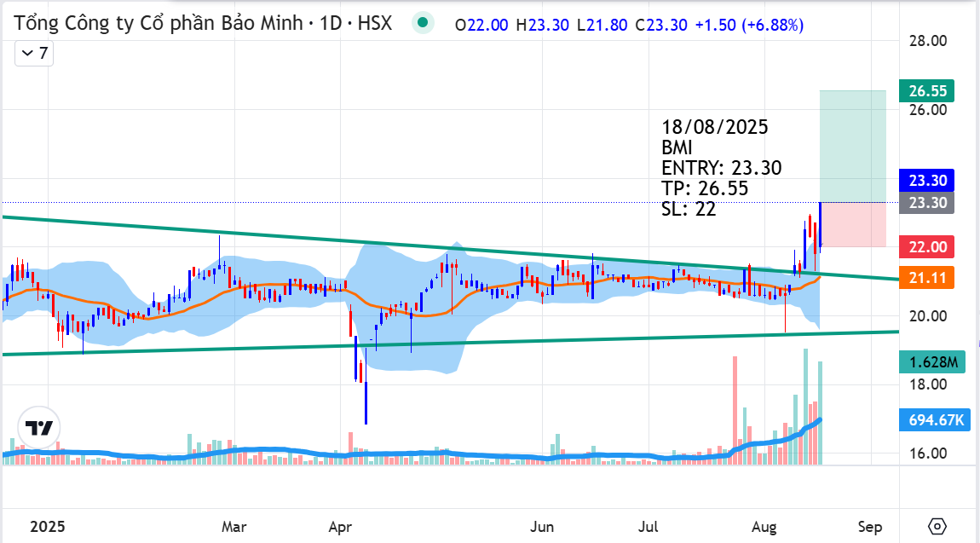Click the Jun label on time axis
The image size is (980, 543).
click(x=542, y=527)
